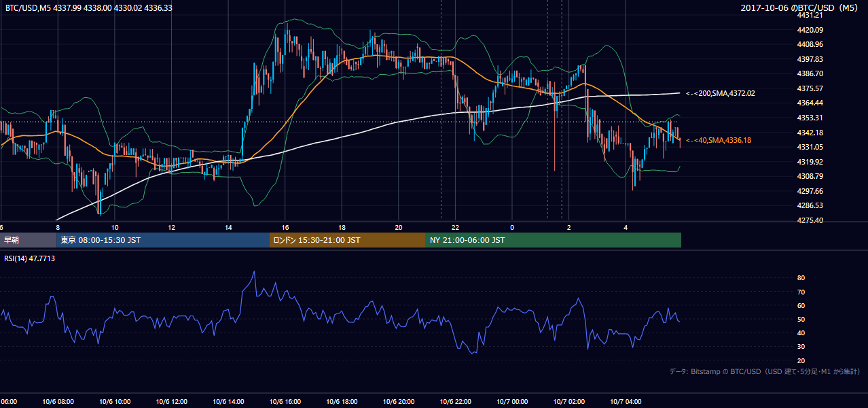The height and width of the screenshot is (408, 868).
Task: Select the 40 SMA 4336.18 label
Action: tap(719, 140)
